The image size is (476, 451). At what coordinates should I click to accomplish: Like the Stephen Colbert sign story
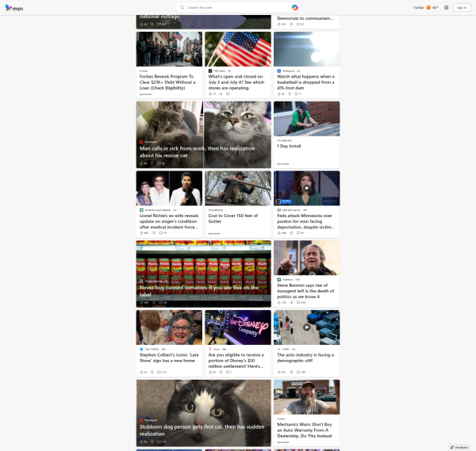pos(144,373)
